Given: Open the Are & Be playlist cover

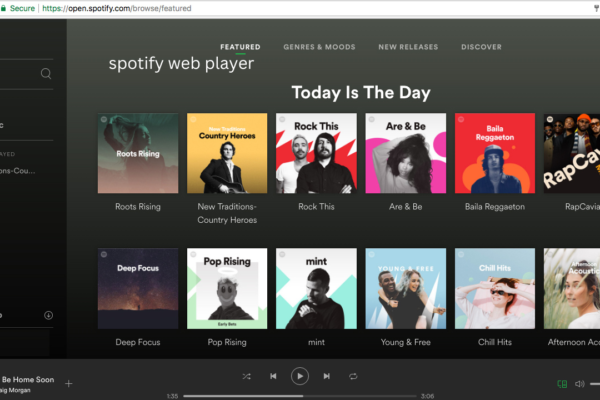Looking at the screenshot, I should [x=406, y=153].
